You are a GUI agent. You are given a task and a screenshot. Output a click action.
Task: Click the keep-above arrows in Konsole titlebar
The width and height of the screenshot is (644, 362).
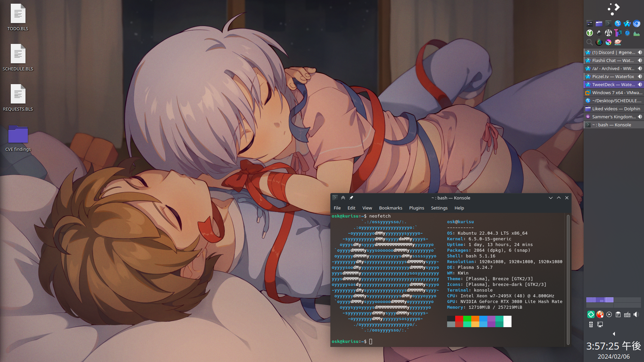tap(343, 198)
